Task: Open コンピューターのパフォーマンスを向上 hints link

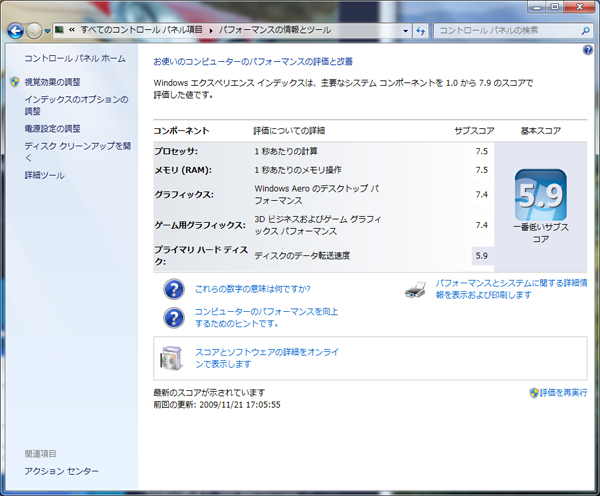Action: 266,318
